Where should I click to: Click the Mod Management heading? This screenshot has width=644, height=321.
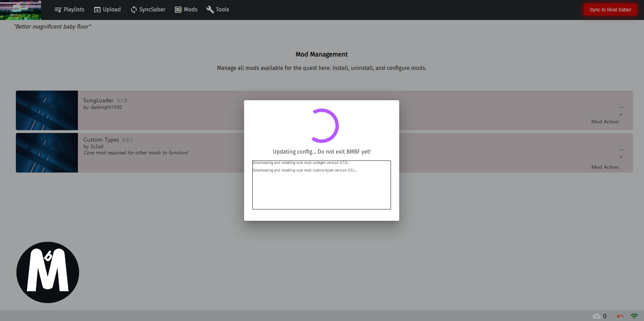point(322,54)
